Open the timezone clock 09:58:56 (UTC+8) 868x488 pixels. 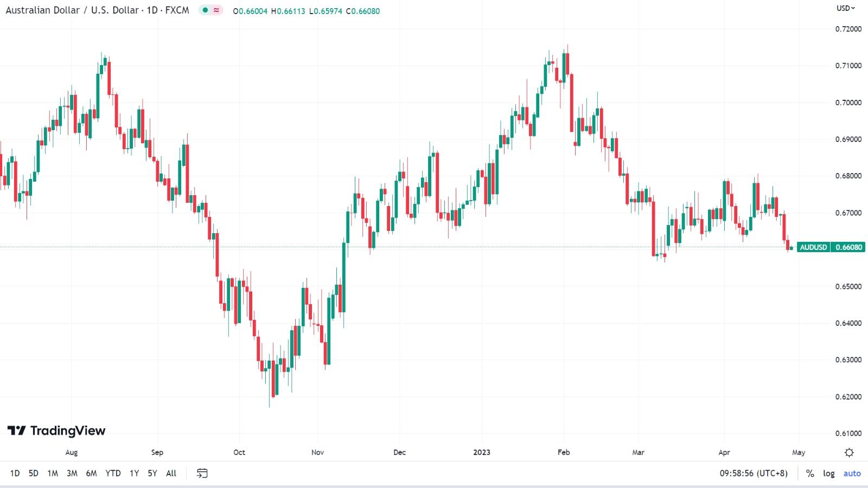(x=754, y=473)
